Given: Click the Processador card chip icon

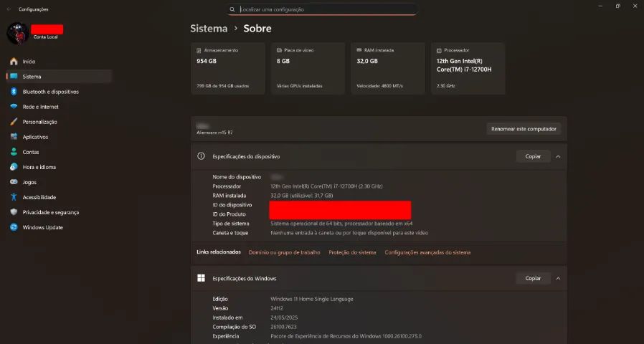Looking at the screenshot, I should (439, 50).
